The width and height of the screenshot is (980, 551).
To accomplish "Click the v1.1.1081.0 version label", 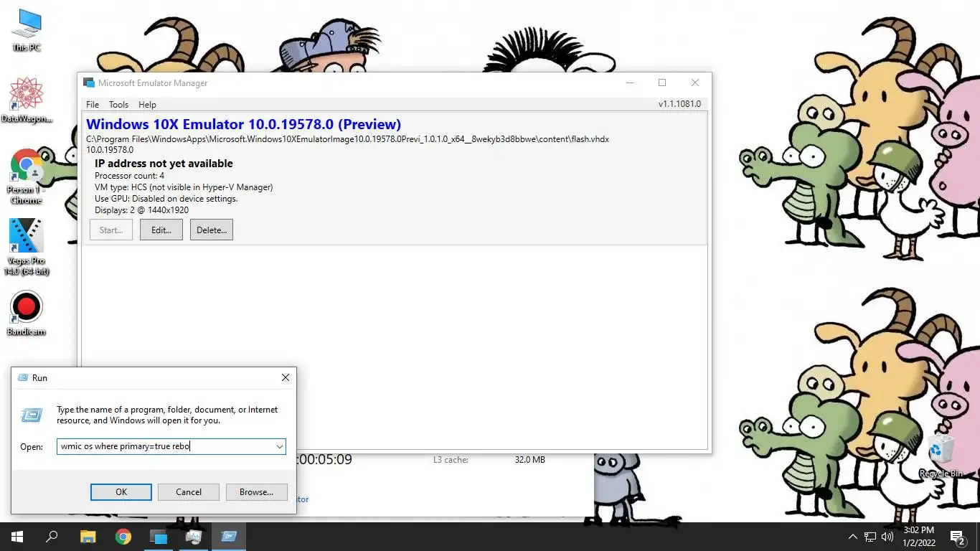I will tap(679, 105).
